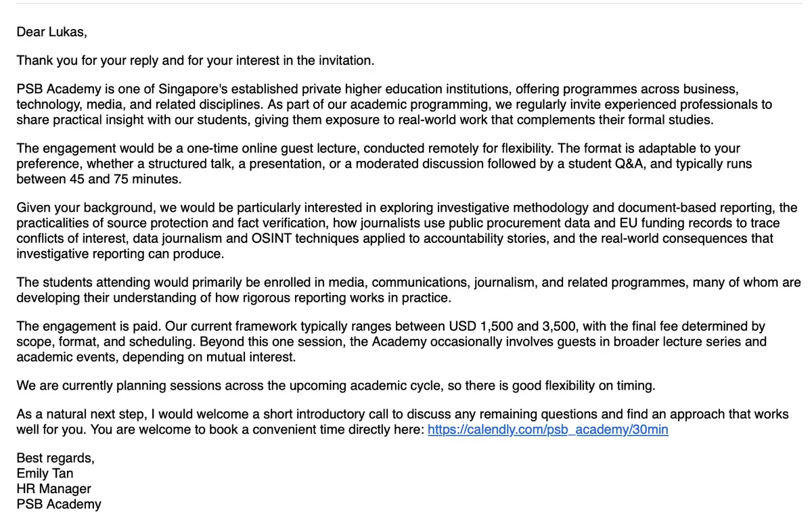Open the Calendly psb_academy 30min booking link
This screenshot has height=525, width=812.
548,430
